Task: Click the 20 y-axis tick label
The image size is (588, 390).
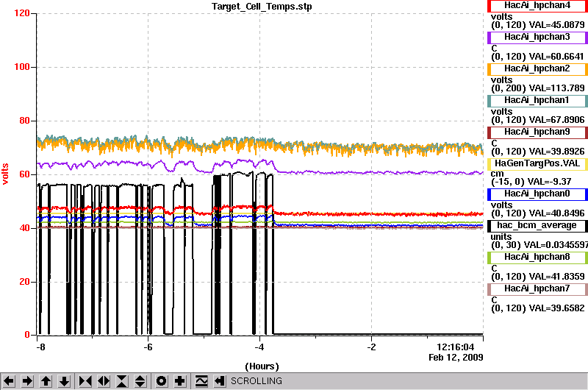Action: (24, 282)
